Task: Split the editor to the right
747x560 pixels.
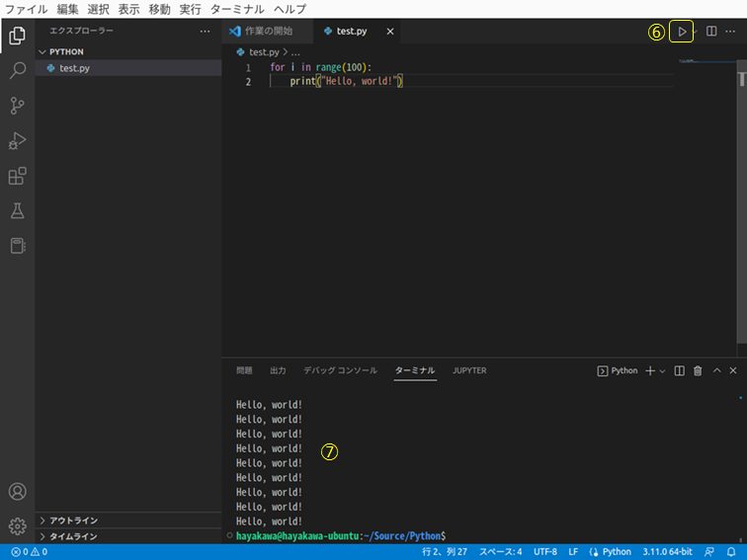Action: tap(711, 32)
